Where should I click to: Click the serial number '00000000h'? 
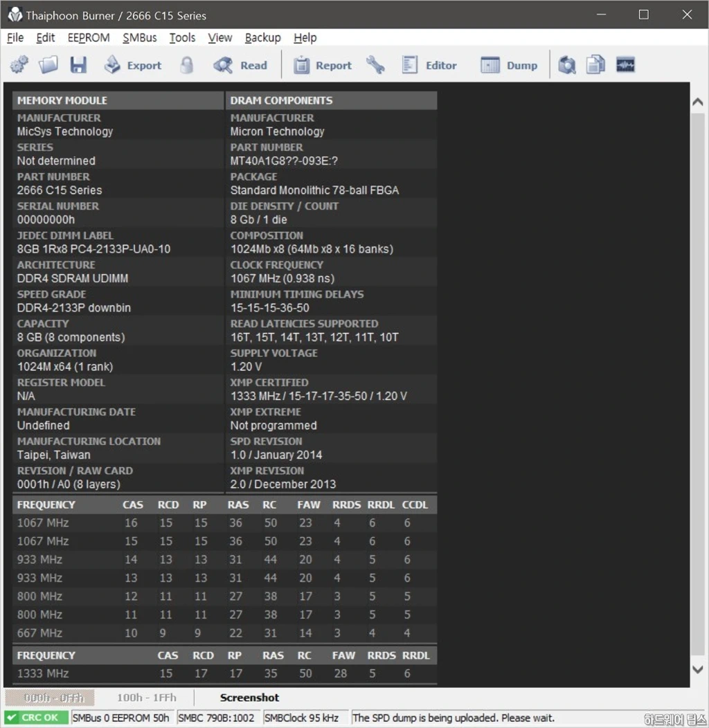pos(46,219)
